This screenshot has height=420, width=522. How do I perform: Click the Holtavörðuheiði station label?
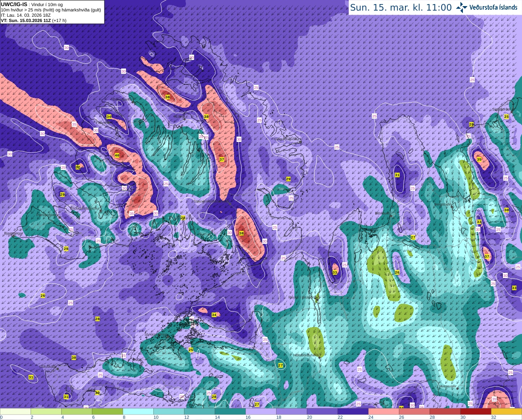[306, 355]
